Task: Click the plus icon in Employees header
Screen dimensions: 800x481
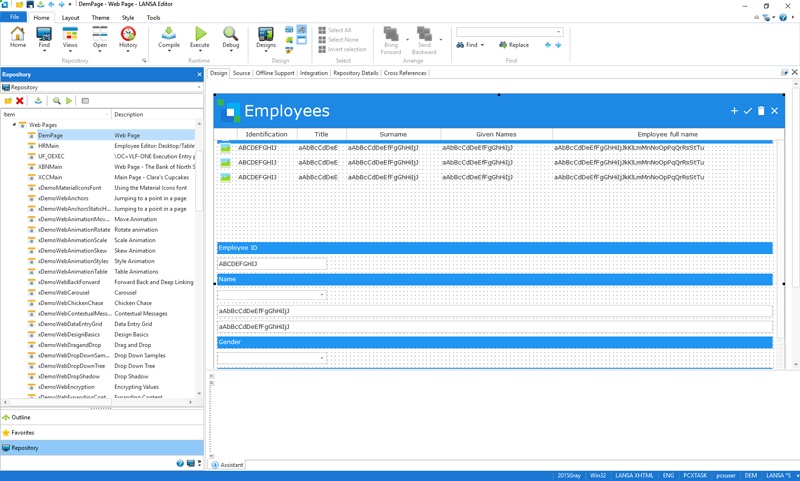Action: [x=734, y=111]
